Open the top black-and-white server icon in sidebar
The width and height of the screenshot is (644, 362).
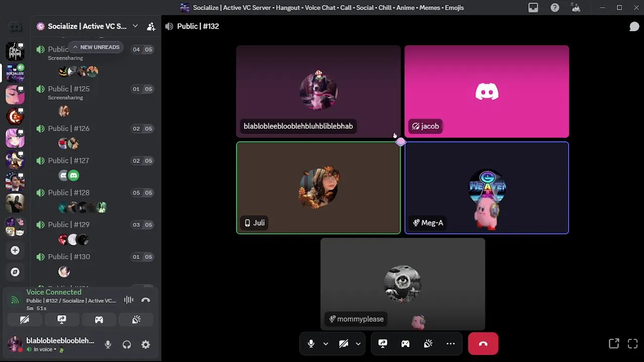pyautogui.click(x=15, y=51)
